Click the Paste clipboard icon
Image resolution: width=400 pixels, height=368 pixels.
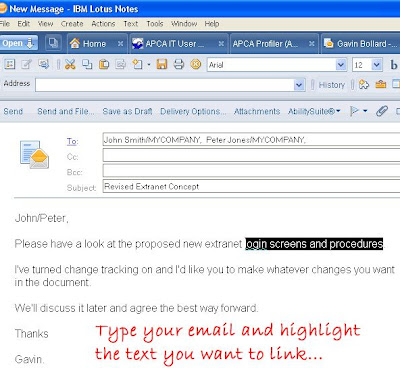104,64
